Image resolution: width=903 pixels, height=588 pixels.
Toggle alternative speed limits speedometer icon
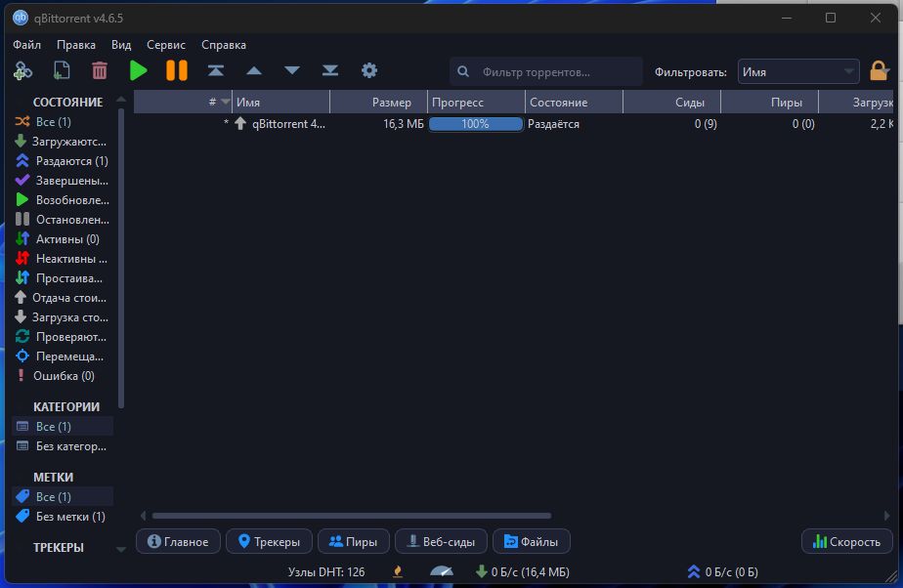pos(442,571)
